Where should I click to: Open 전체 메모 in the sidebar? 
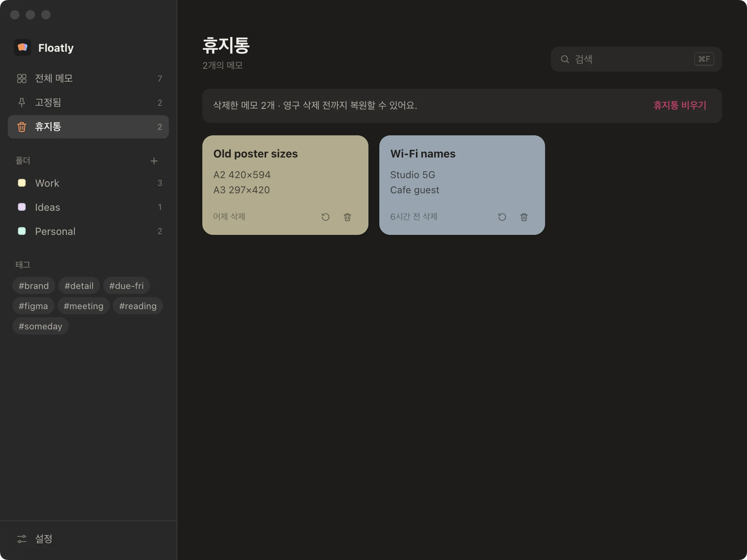pos(88,79)
